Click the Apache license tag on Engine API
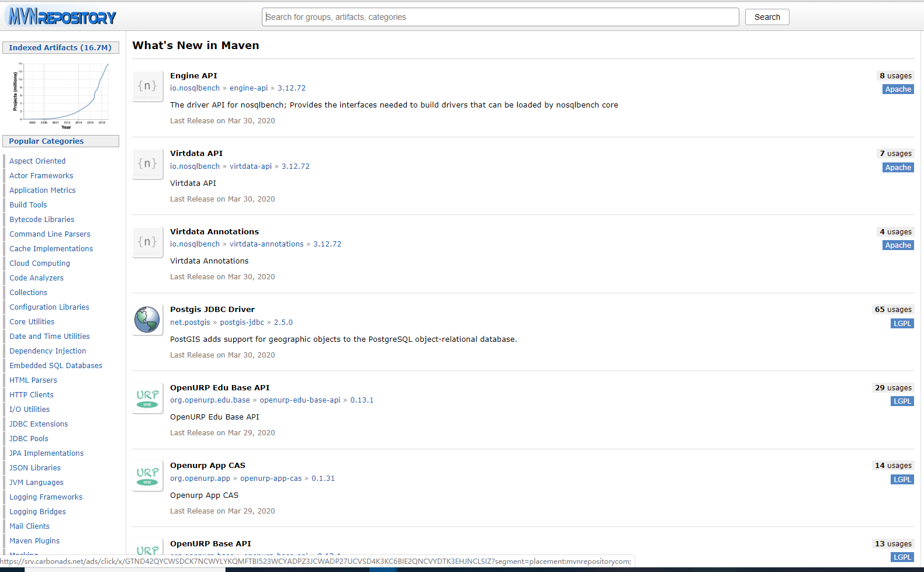The width and height of the screenshot is (924, 572). [898, 89]
